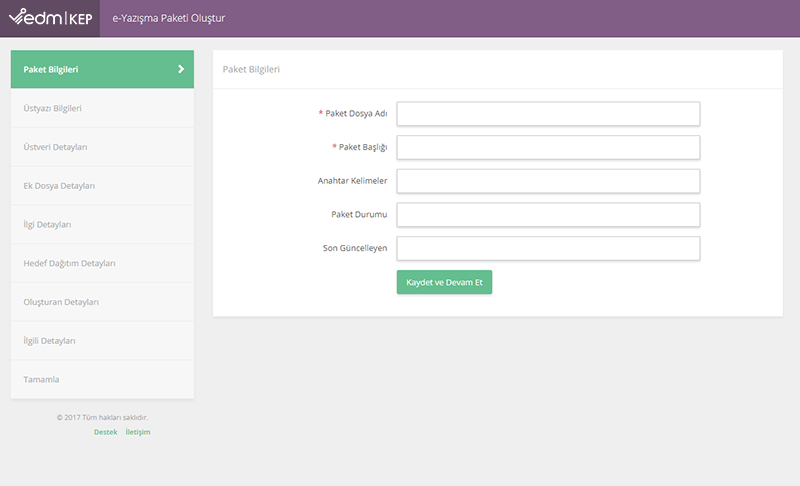
Task: Focus the Paket Dosya Adı input field
Action: [x=548, y=114]
